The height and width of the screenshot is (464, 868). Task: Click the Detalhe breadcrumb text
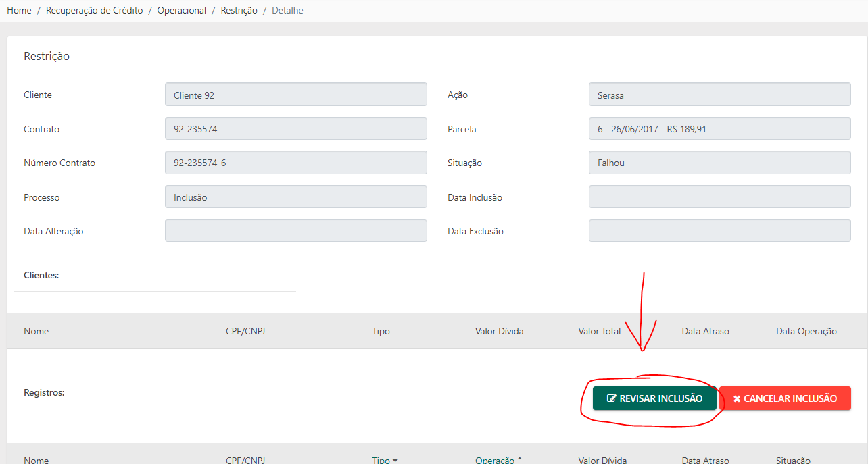[287, 11]
